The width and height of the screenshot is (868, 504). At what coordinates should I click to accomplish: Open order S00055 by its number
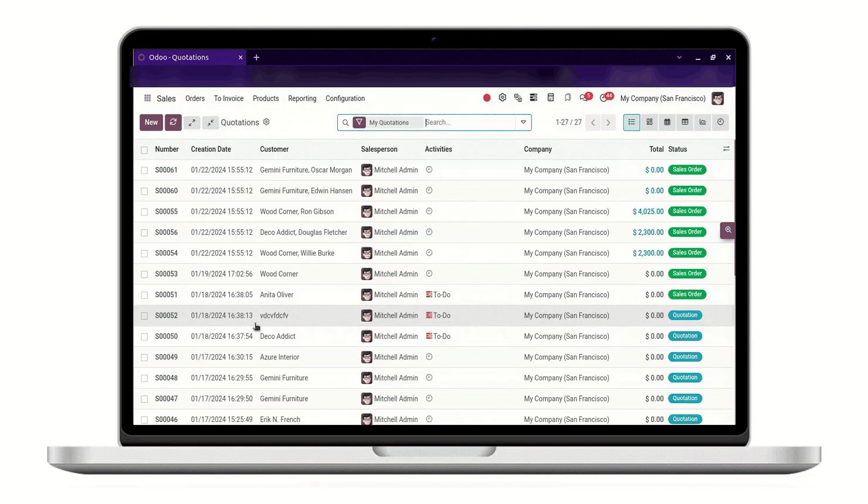(166, 212)
